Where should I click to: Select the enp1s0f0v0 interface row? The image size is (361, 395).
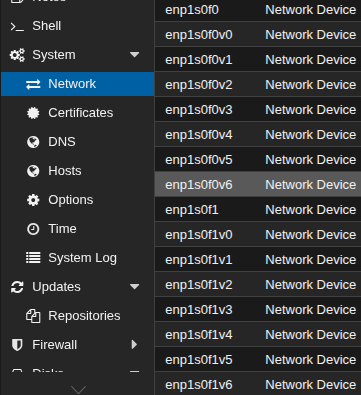258,35
